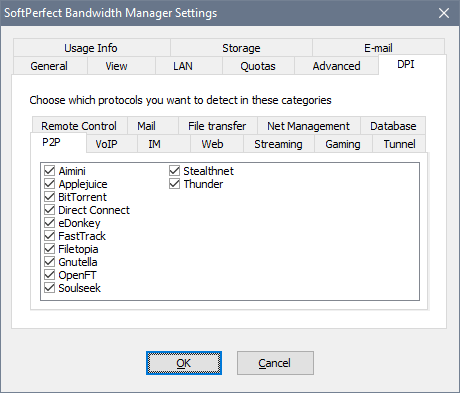The width and height of the screenshot is (460, 393).
Task: Open the IM category tab
Action: [x=164, y=144]
